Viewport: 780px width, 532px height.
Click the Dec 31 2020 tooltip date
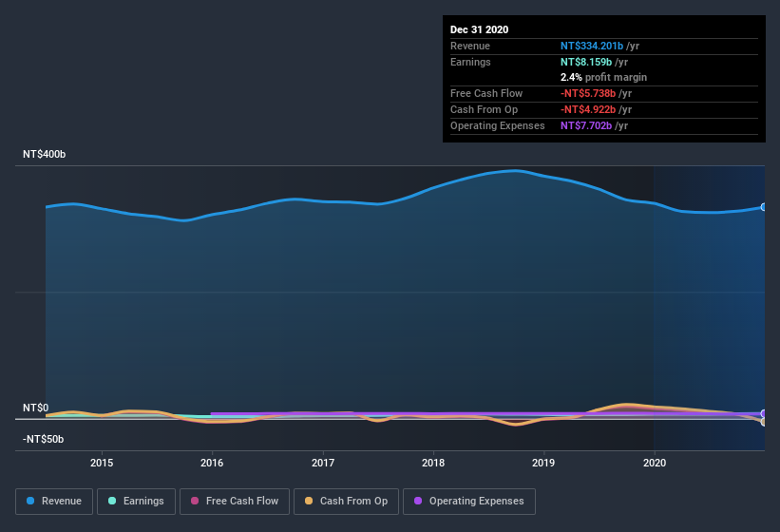click(x=479, y=29)
